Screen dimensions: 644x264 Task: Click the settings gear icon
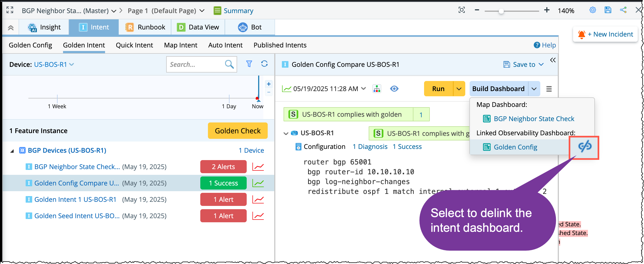tap(592, 10)
